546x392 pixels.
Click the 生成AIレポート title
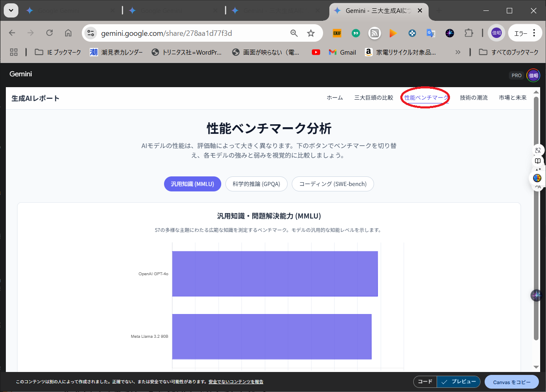tap(35, 98)
